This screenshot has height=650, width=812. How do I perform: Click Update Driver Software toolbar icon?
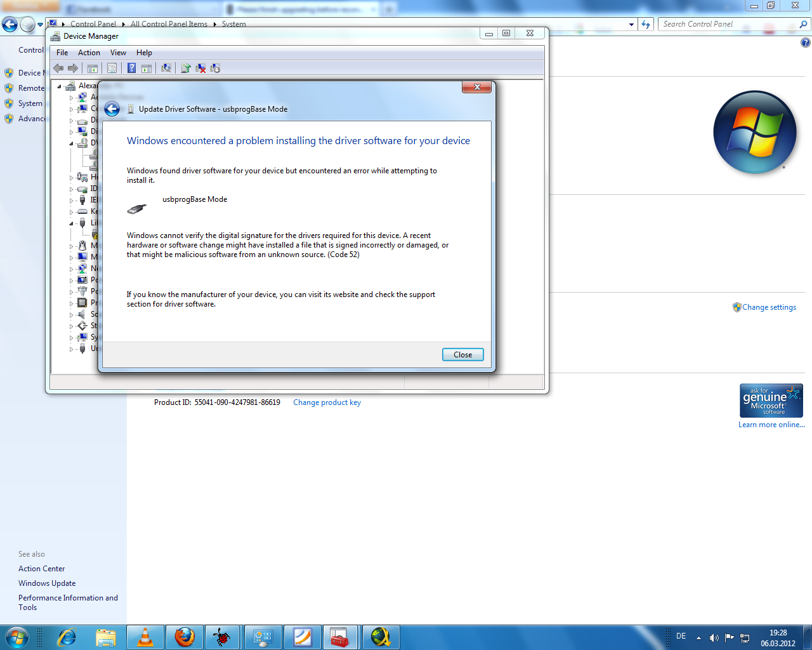click(186, 68)
